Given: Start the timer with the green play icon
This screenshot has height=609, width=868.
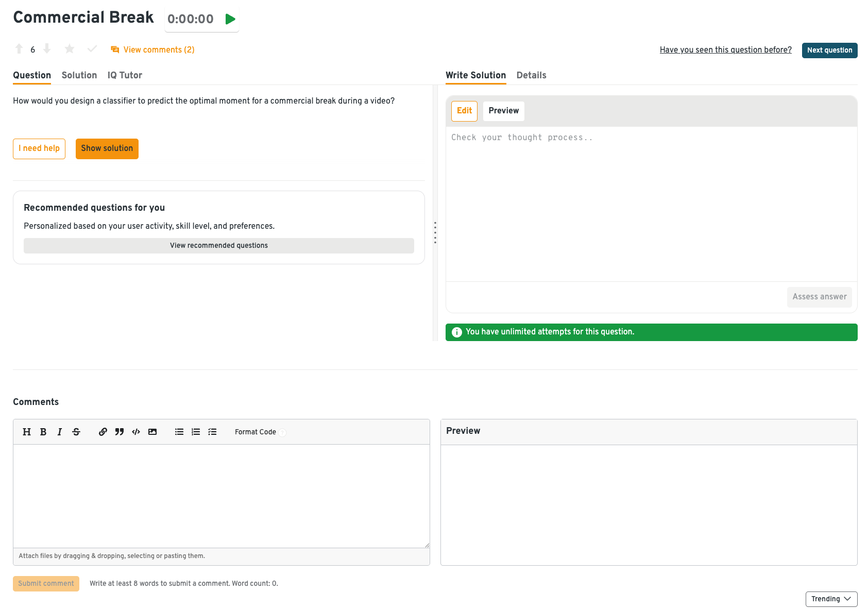Looking at the screenshot, I should coord(230,19).
